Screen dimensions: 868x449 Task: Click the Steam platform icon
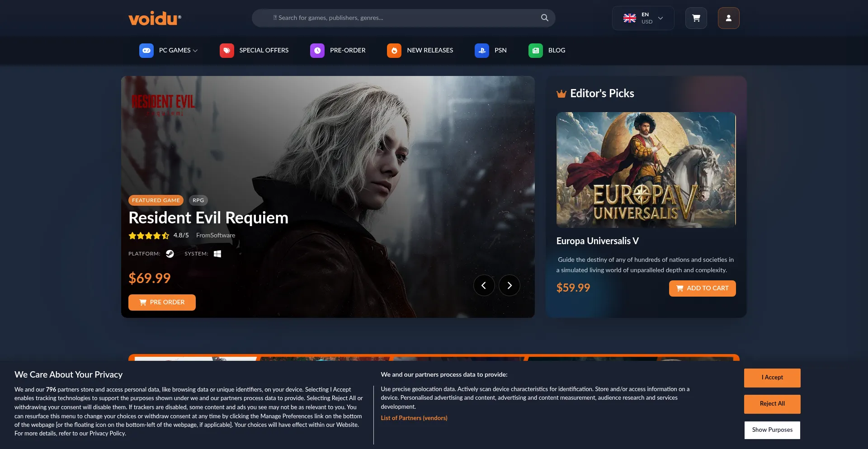[x=170, y=254]
